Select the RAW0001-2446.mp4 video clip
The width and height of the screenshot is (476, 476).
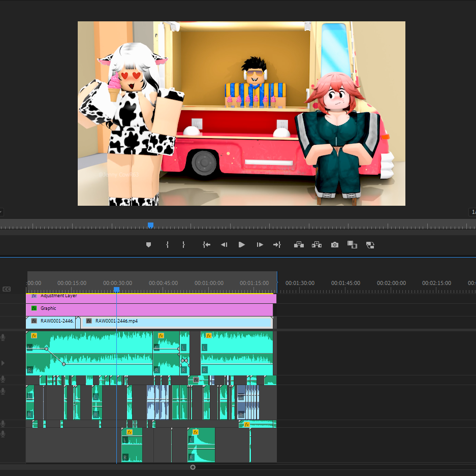coord(176,323)
